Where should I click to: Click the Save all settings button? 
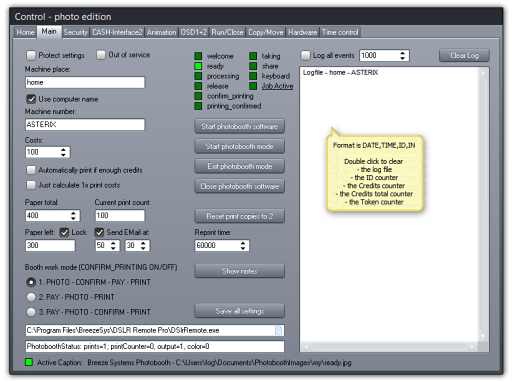click(239, 311)
